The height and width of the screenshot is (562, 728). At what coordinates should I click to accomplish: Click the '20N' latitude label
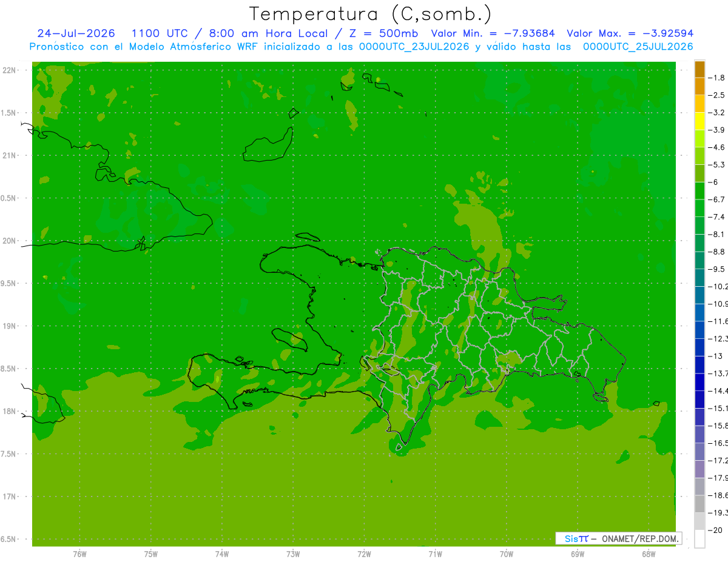click(9, 241)
